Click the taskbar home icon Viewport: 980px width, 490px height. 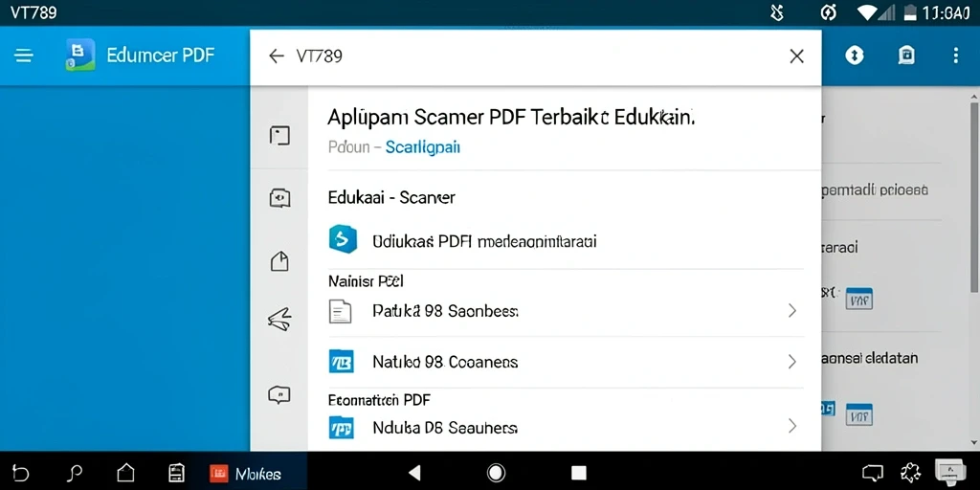(x=125, y=473)
